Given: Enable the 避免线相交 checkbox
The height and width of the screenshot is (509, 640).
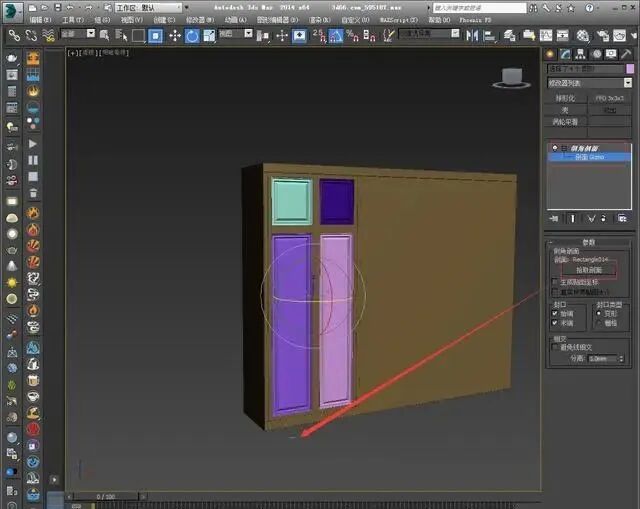Looking at the screenshot, I should (x=554, y=347).
